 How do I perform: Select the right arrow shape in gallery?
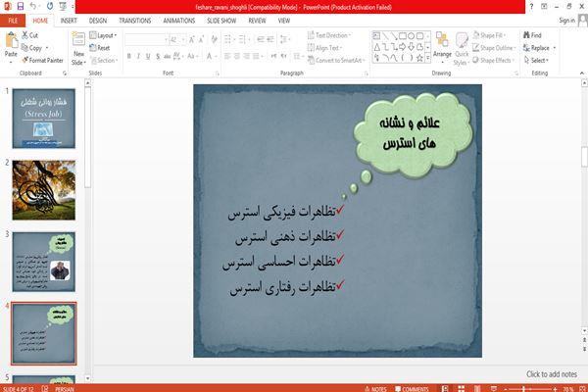(x=403, y=47)
